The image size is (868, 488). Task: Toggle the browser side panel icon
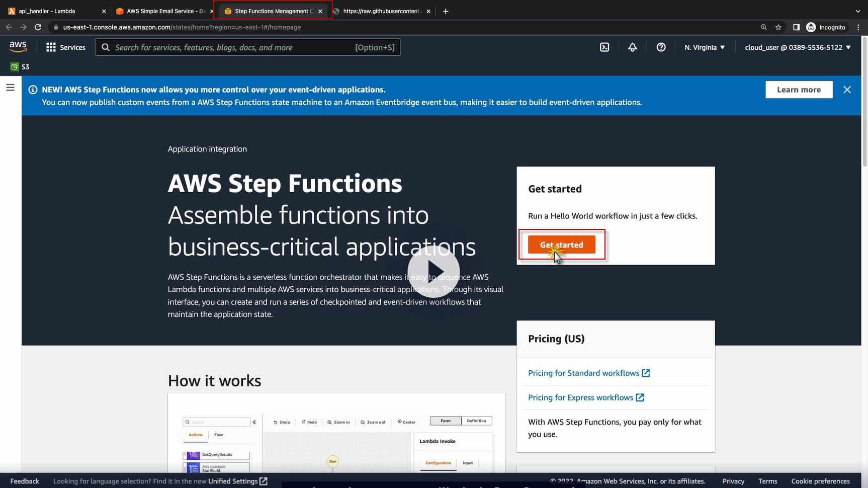pos(796,27)
